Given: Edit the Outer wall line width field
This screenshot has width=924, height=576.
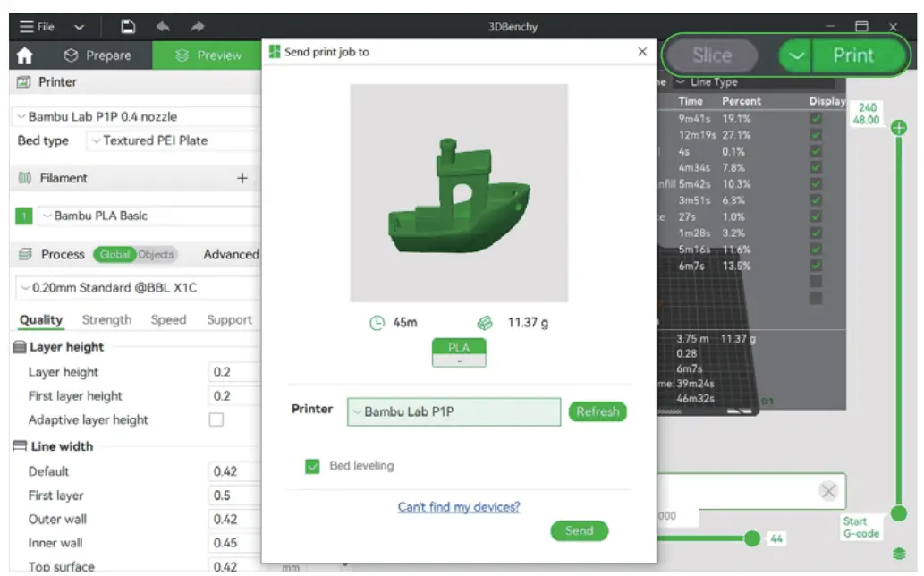Looking at the screenshot, I should coord(234,520).
